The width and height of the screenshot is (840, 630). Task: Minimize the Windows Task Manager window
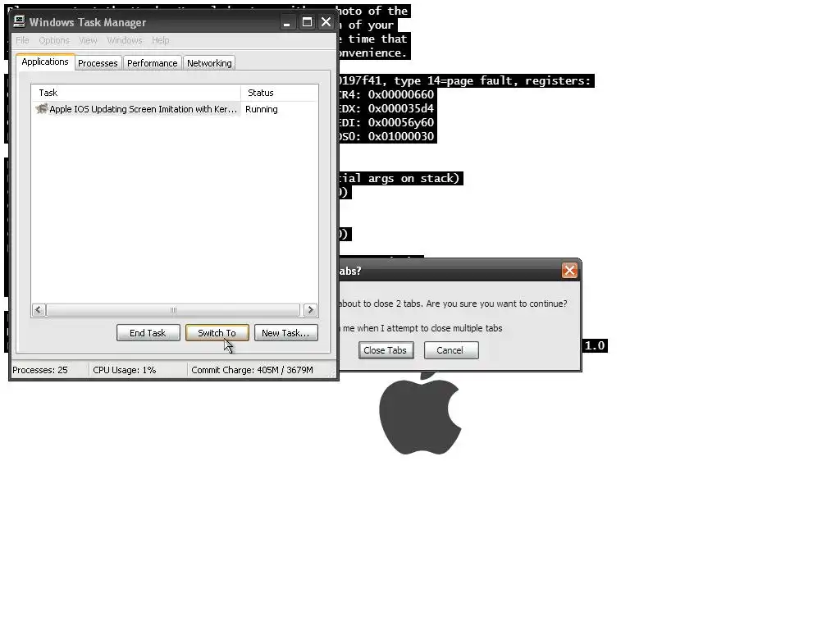287,22
